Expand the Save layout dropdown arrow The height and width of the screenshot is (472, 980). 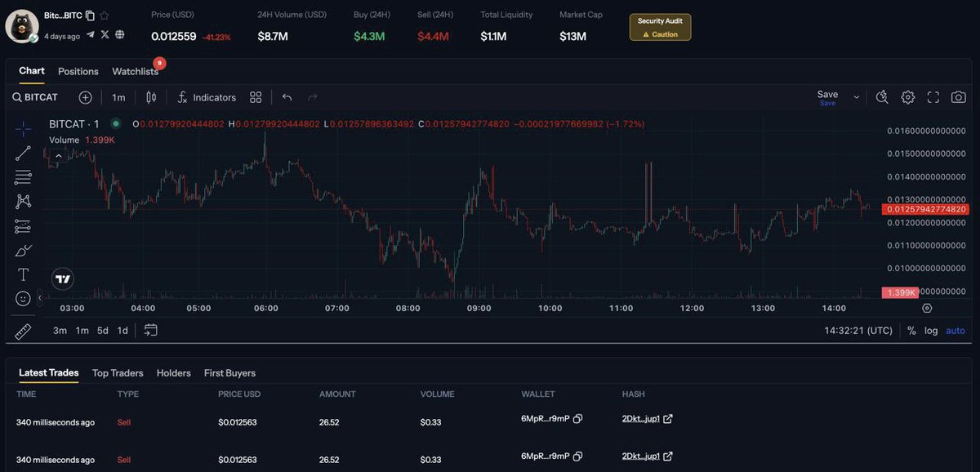[x=856, y=97]
